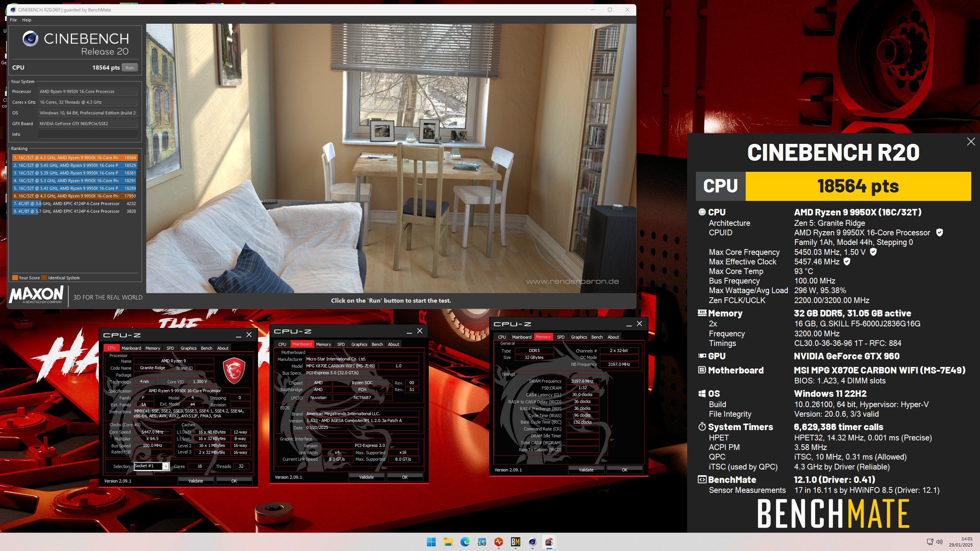
Task: Minimize the CPU-Z CPU tab window
Action: (x=238, y=335)
